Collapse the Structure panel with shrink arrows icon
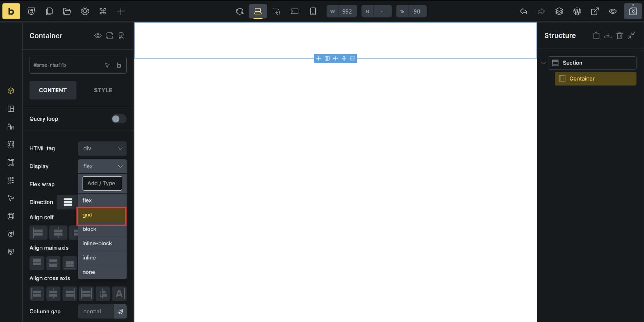This screenshot has width=644, height=322. [631, 35]
